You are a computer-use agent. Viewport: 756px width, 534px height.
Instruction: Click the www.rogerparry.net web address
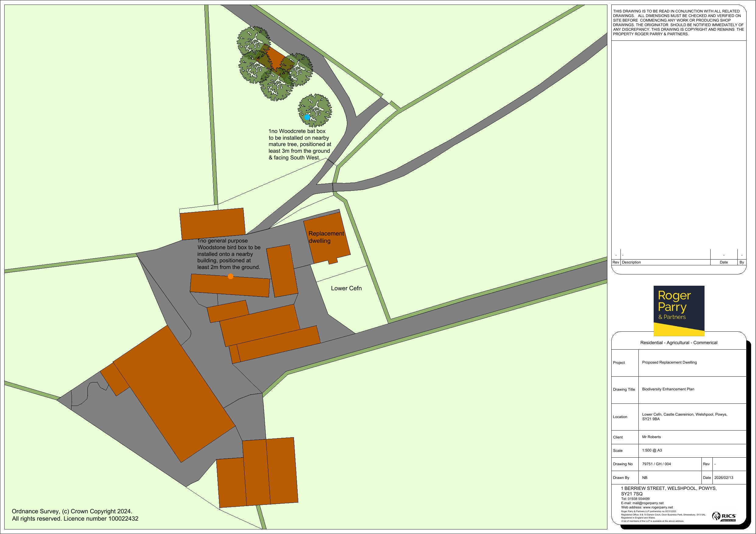658,507
